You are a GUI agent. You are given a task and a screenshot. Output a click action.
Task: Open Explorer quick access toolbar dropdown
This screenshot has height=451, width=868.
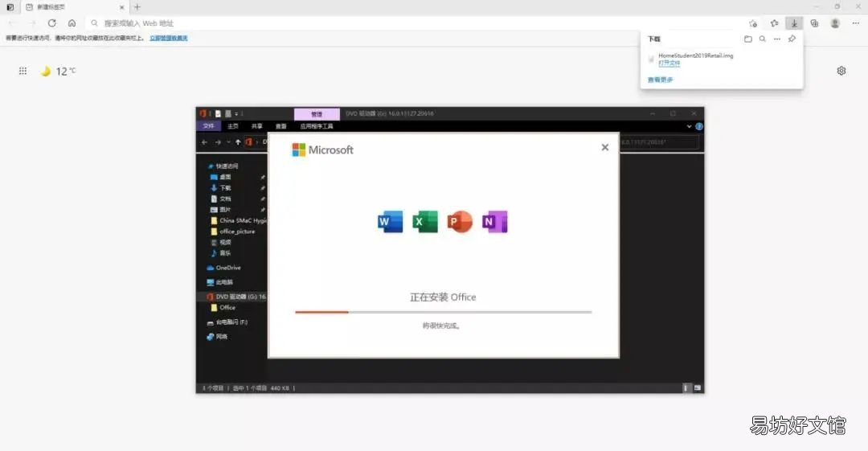pos(236,113)
